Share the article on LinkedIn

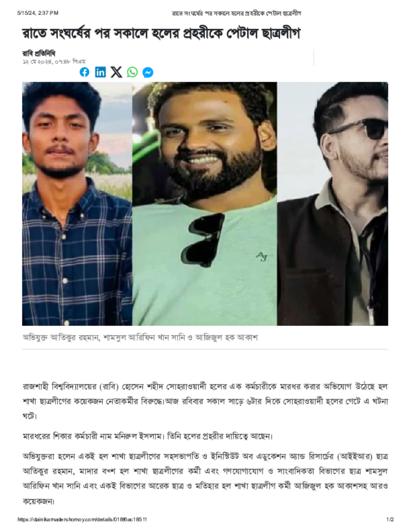100,72
